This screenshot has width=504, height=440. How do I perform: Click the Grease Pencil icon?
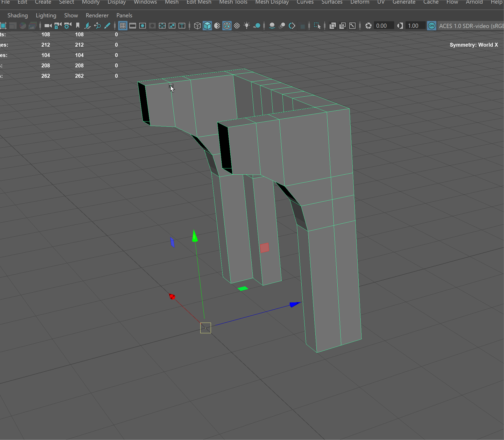107,26
